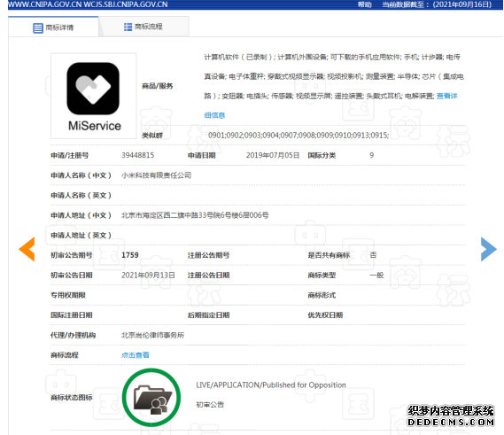Click the 商标状态图标 field label

click(72, 398)
